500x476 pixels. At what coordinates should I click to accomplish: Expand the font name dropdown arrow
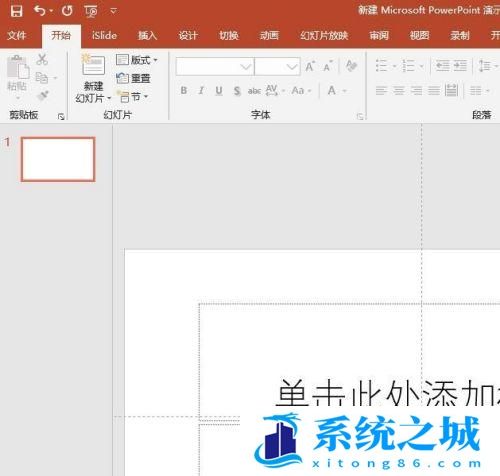pos(246,67)
